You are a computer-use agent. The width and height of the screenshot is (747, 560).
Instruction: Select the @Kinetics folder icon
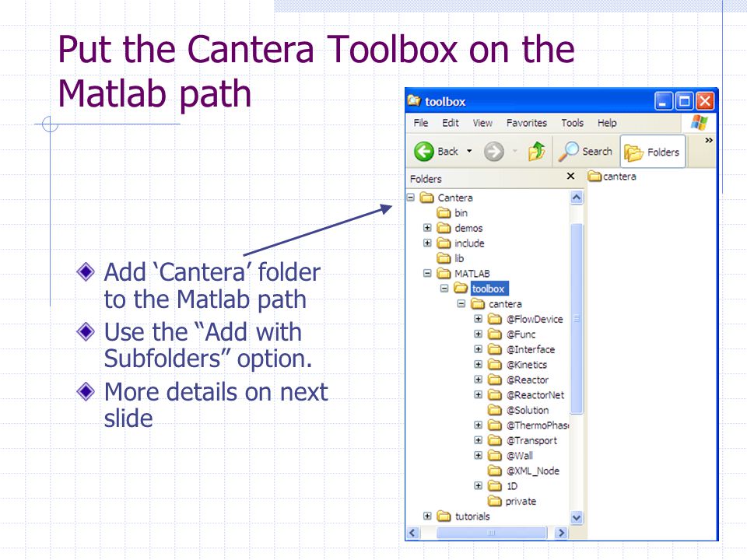pyautogui.click(x=495, y=364)
